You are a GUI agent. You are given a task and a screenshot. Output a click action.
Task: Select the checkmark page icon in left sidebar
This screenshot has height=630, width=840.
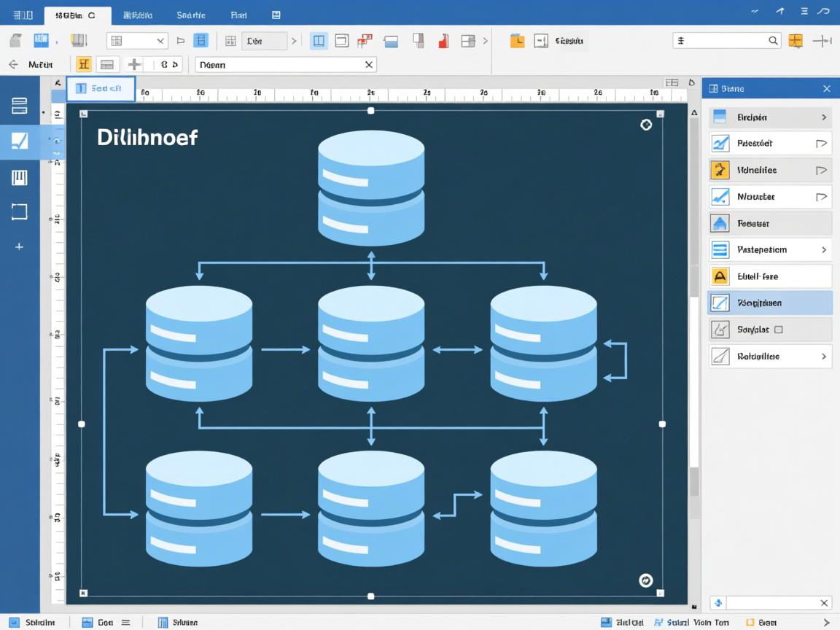point(19,141)
